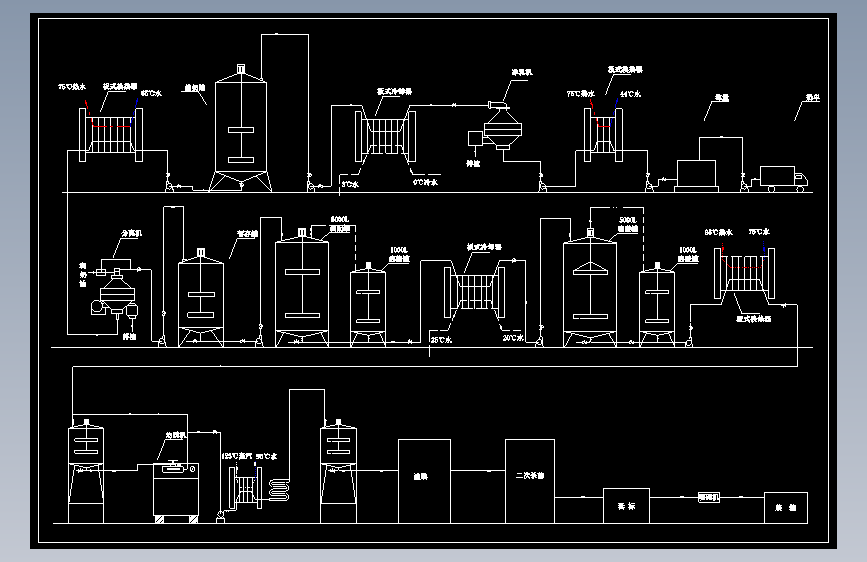Screen dimensions: 867x562
Task: Select the 50℃水 label
Action: (267, 456)
